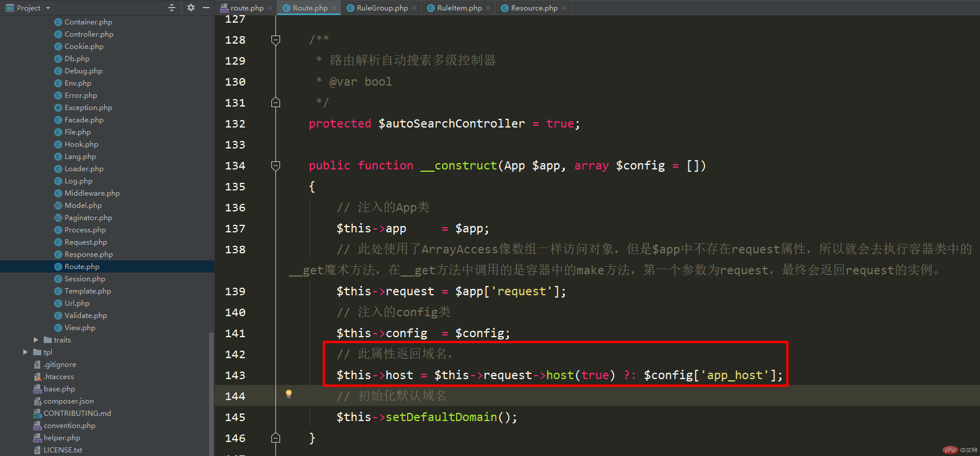
Task: Select Validate.php file
Action: [86, 316]
